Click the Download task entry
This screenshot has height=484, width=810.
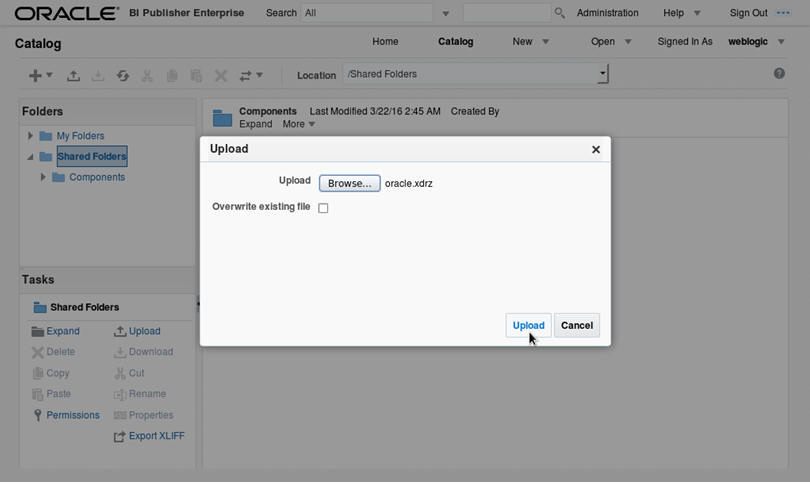pos(151,352)
